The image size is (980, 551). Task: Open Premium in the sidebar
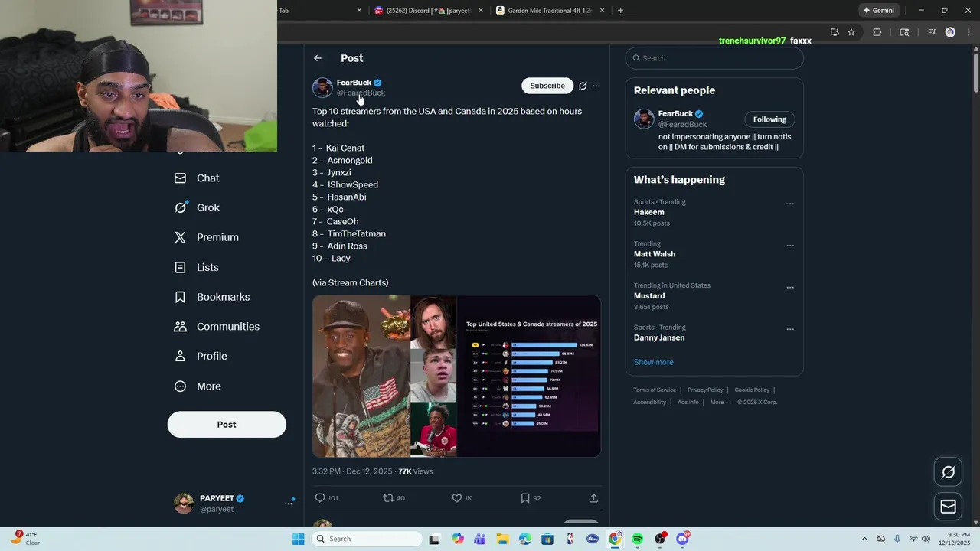tap(207, 237)
